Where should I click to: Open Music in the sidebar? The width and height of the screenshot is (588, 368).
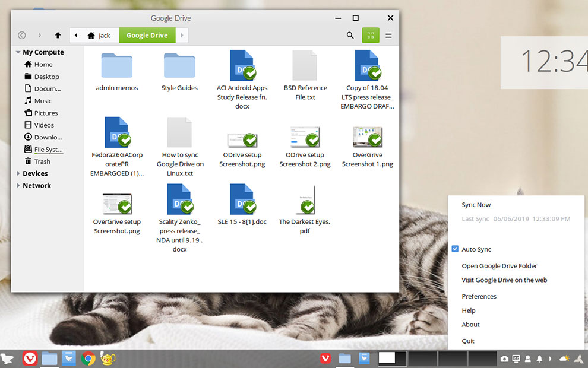(38, 101)
